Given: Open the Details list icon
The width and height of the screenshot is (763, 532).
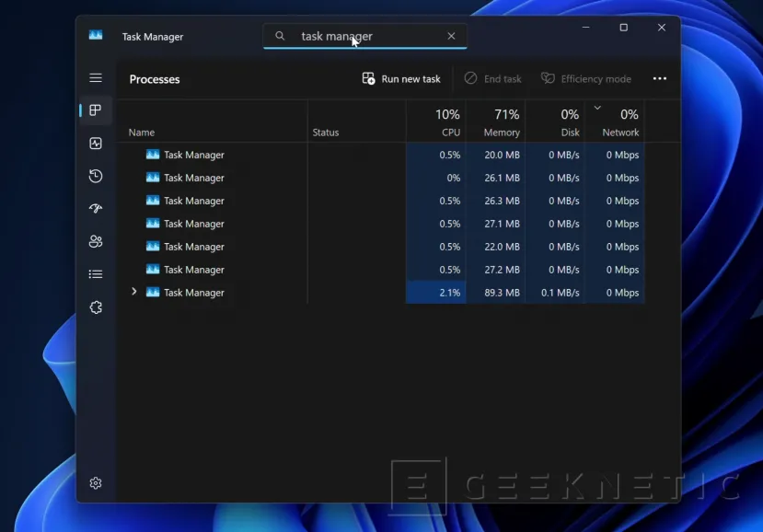Looking at the screenshot, I should [x=96, y=273].
